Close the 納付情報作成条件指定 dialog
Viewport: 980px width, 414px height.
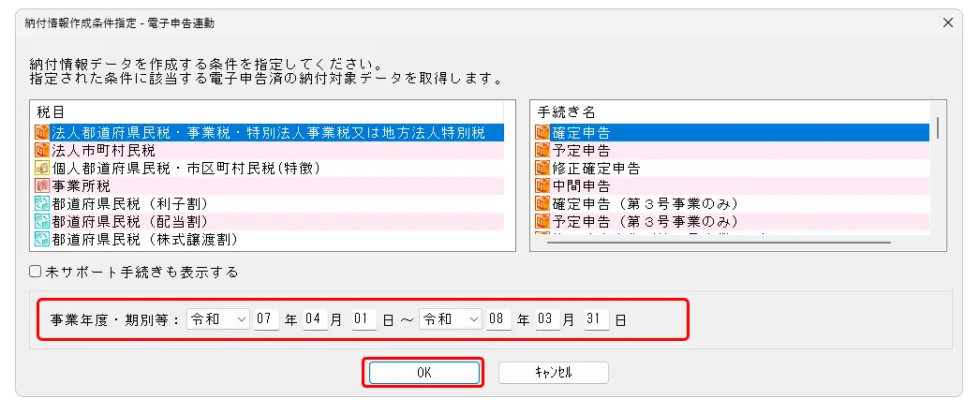pyautogui.click(x=948, y=22)
